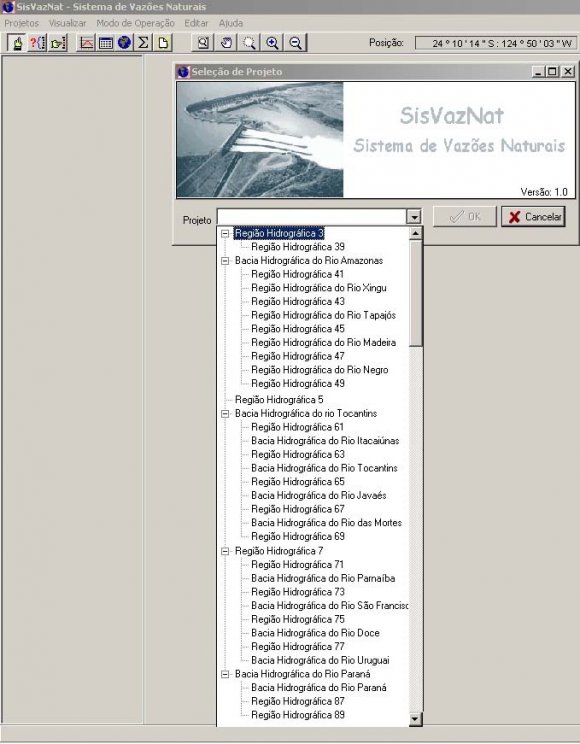This screenshot has height=744, width=580.
Task: Select Região Hidrográfica 45
Action: 298,329
